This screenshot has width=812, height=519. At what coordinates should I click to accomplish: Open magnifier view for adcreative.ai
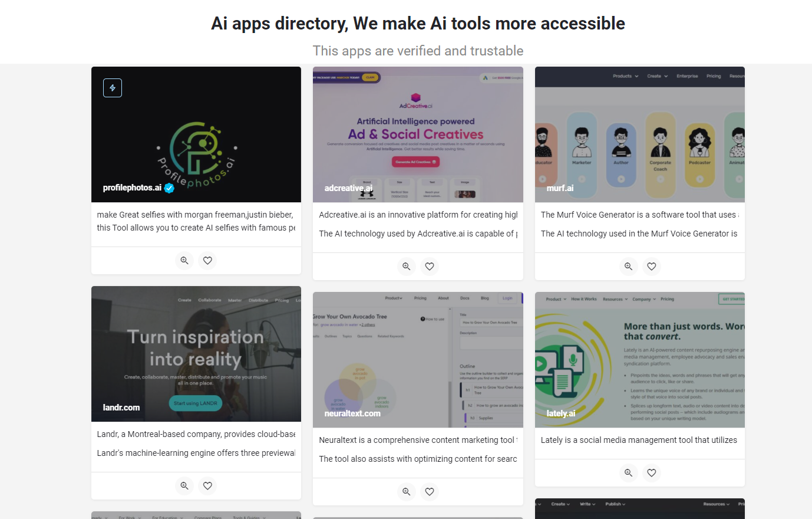(x=407, y=267)
